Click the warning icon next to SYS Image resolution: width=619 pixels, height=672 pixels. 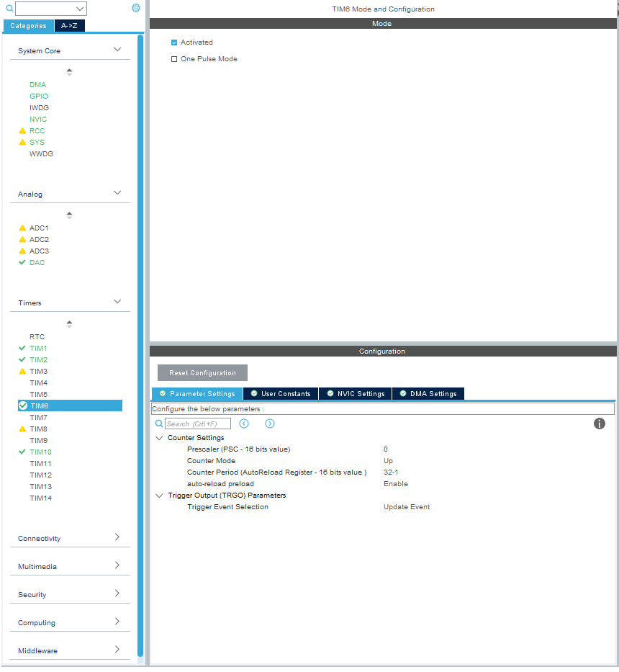[23, 143]
